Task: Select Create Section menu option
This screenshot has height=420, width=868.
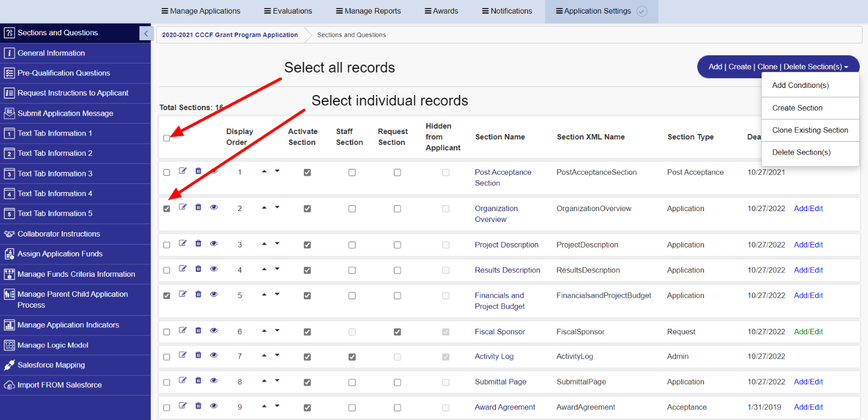Action: (797, 108)
